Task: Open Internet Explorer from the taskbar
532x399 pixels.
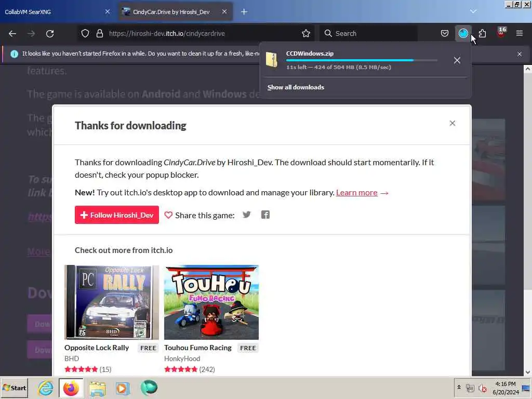Action: (46, 388)
